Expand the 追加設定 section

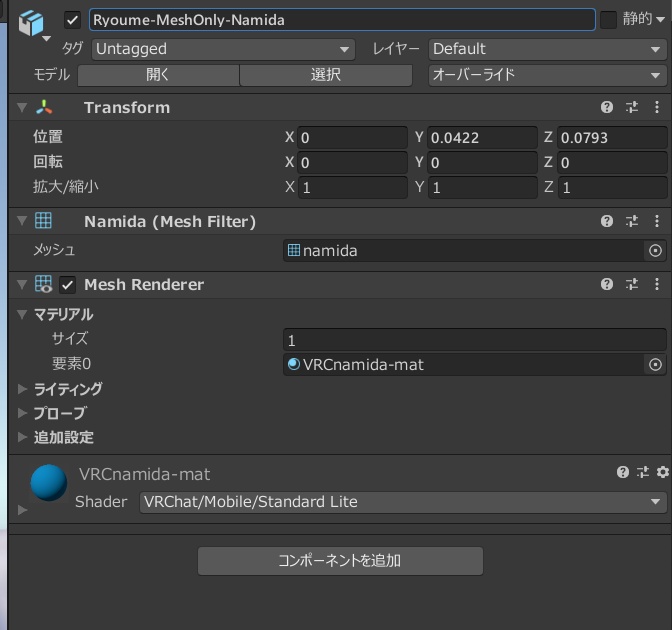22,437
